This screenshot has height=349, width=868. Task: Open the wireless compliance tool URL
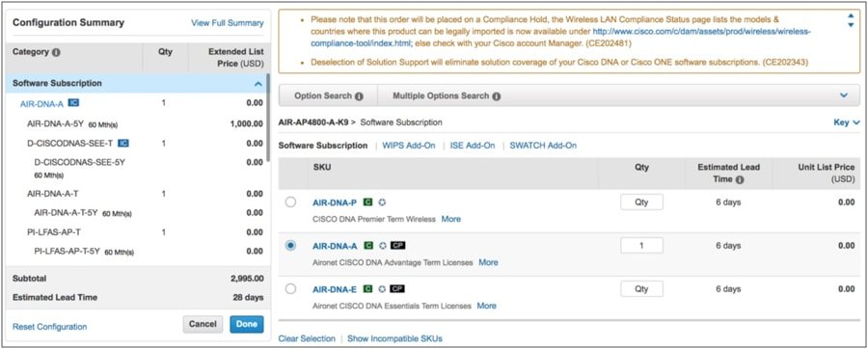coord(702,32)
